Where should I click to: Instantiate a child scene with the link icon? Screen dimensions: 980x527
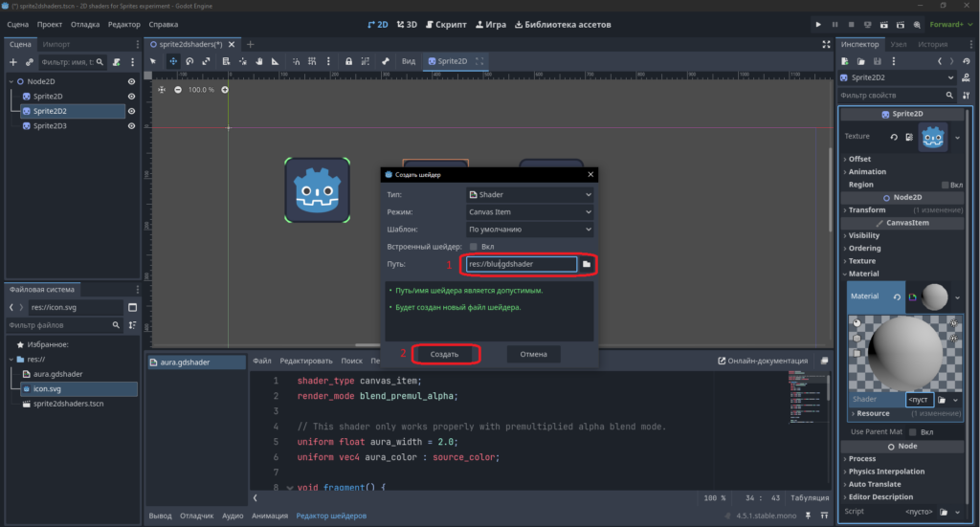pos(30,62)
